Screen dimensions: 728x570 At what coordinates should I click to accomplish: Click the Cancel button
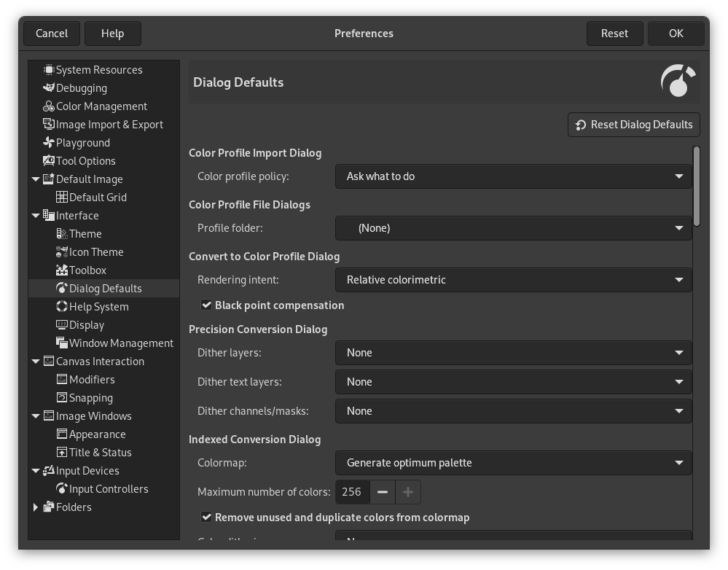[52, 33]
